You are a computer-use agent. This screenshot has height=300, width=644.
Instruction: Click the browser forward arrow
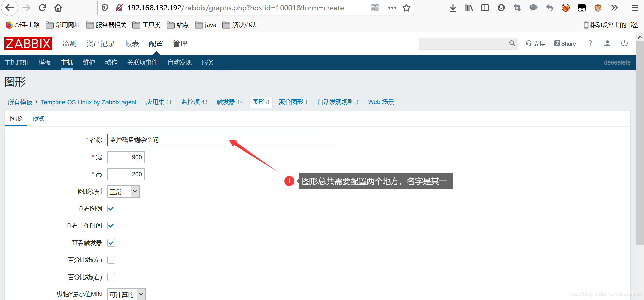pyautogui.click(x=26, y=8)
